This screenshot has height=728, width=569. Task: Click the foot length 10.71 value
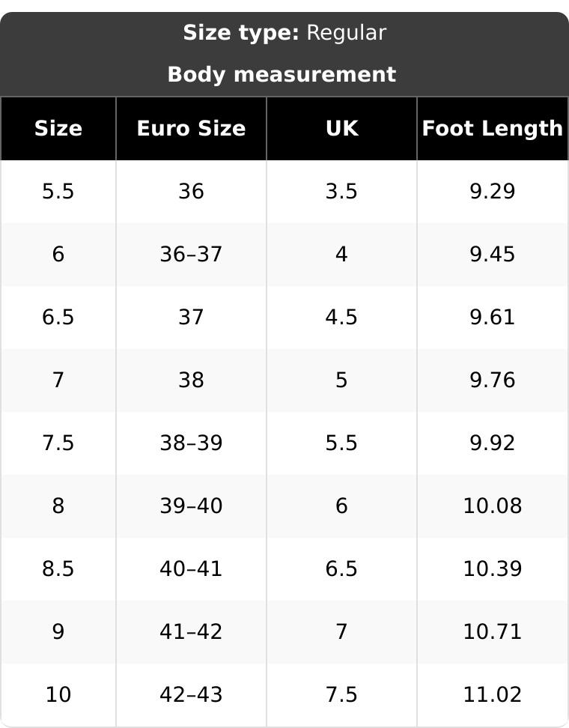coord(493,631)
